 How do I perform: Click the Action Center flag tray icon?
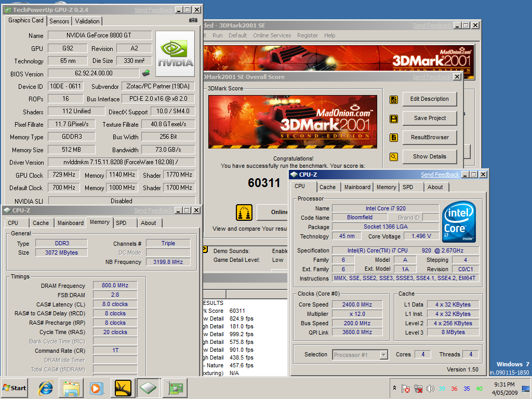tap(405, 389)
